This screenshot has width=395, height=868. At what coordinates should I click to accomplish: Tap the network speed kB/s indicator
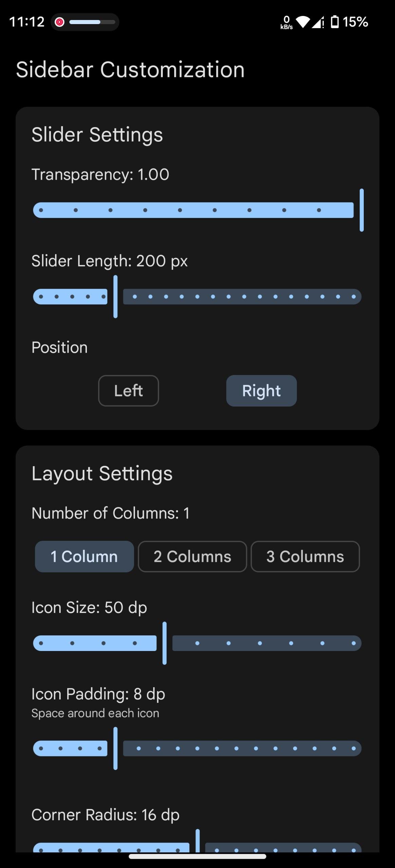286,23
